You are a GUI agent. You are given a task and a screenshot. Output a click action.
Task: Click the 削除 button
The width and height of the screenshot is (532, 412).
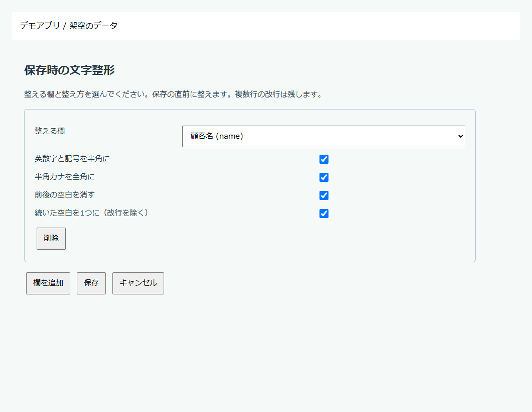pos(51,239)
